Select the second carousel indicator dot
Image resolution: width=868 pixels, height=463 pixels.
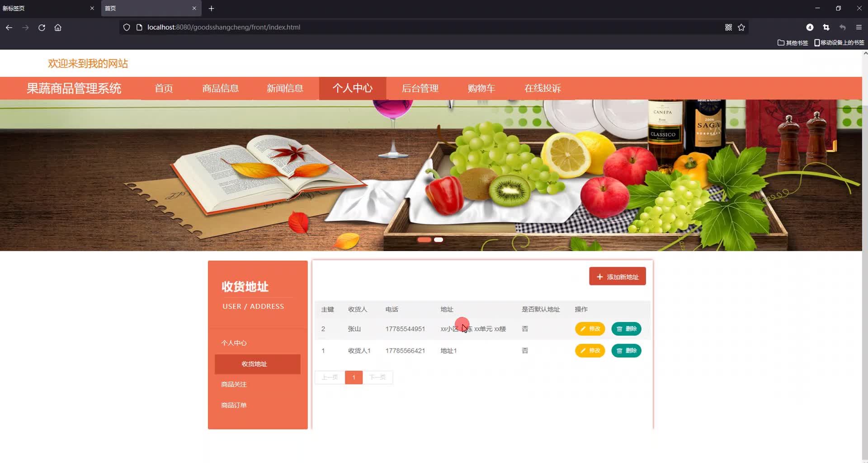438,239
